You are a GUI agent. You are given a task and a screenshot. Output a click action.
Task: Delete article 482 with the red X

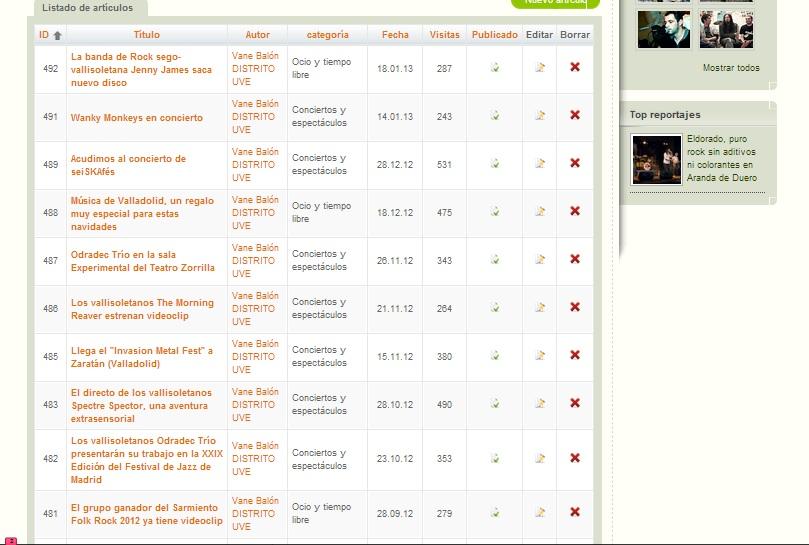[x=575, y=458]
